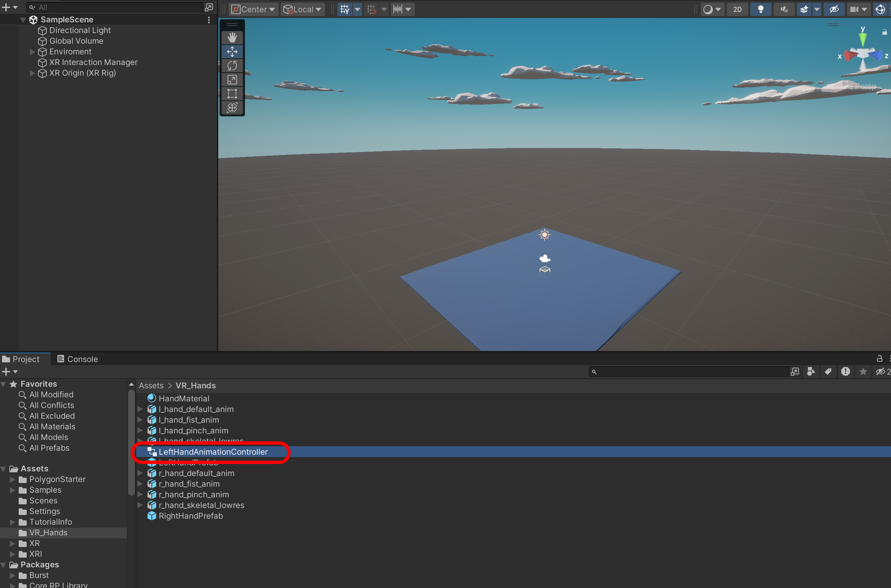This screenshot has height=588, width=891.
Task: Click the Assets breadcrumb link
Action: pos(151,385)
